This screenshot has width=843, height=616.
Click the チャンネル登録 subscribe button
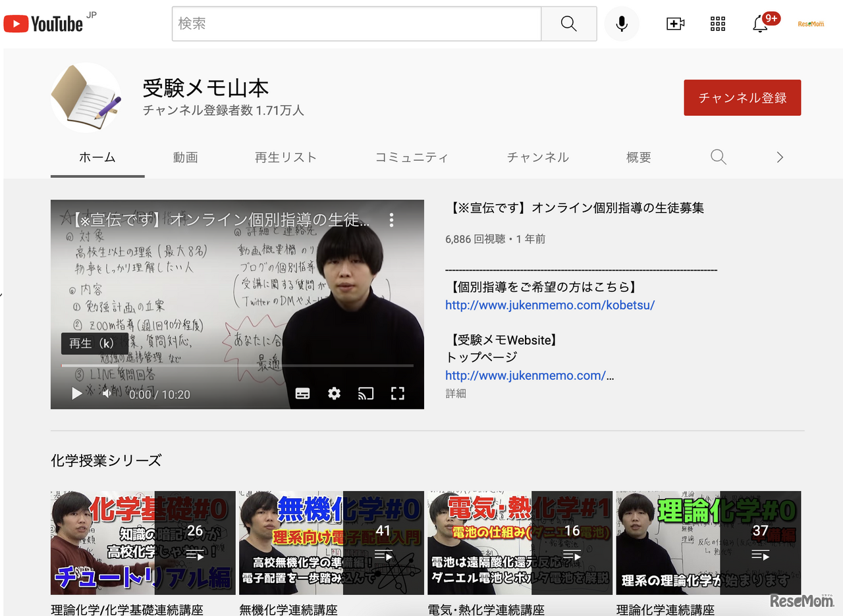point(742,98)
